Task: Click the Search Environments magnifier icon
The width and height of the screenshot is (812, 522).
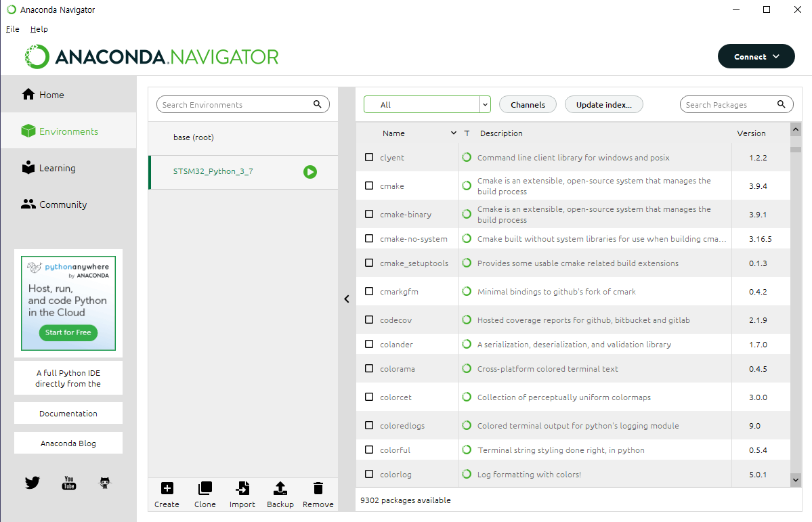Action: (318, 104)
